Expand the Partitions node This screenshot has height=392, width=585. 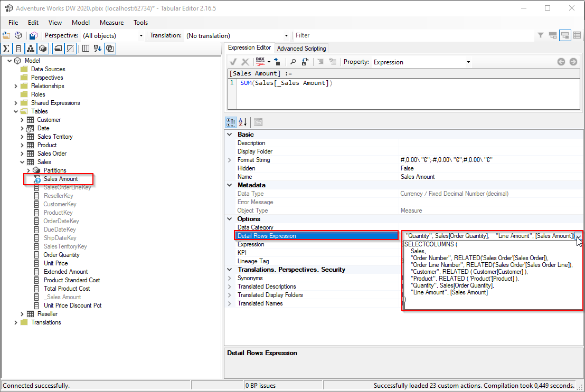[x=29, y=170]
